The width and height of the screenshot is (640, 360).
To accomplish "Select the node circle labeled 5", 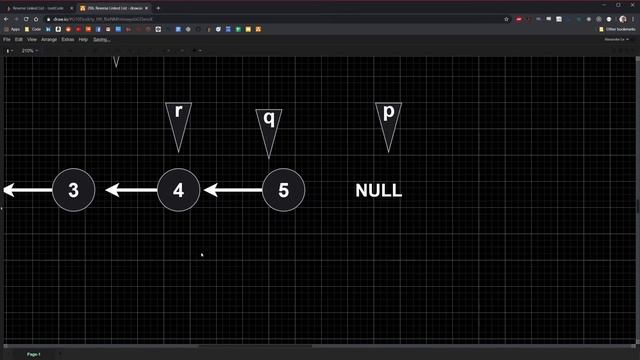I will tap(283, 190).
